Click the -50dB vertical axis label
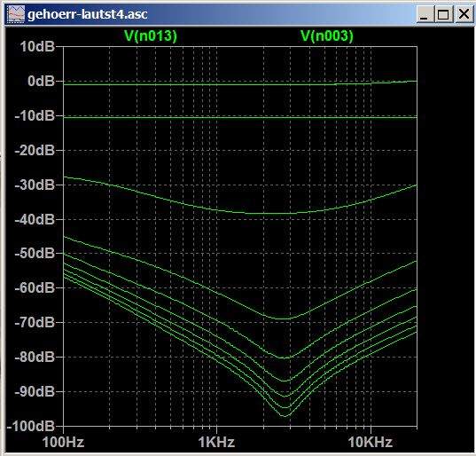This screenshot has height=456, width=476. pyautogui.click(x=35, y=253)
